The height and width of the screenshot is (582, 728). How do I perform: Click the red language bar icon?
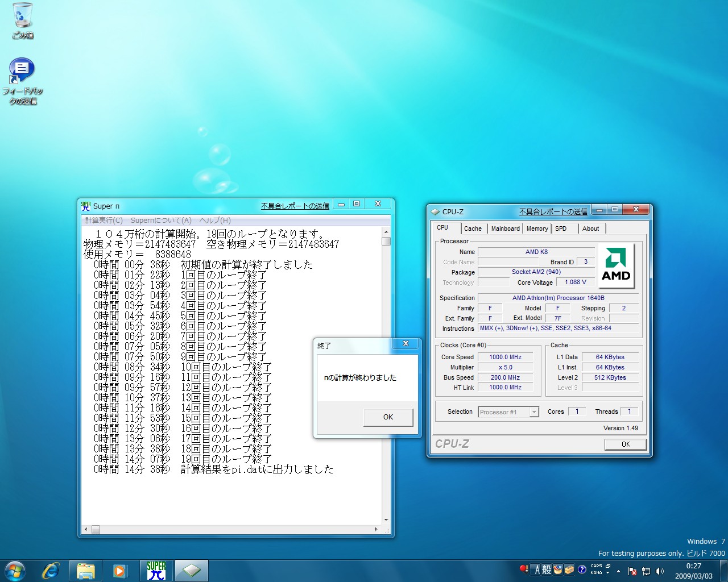524,569
